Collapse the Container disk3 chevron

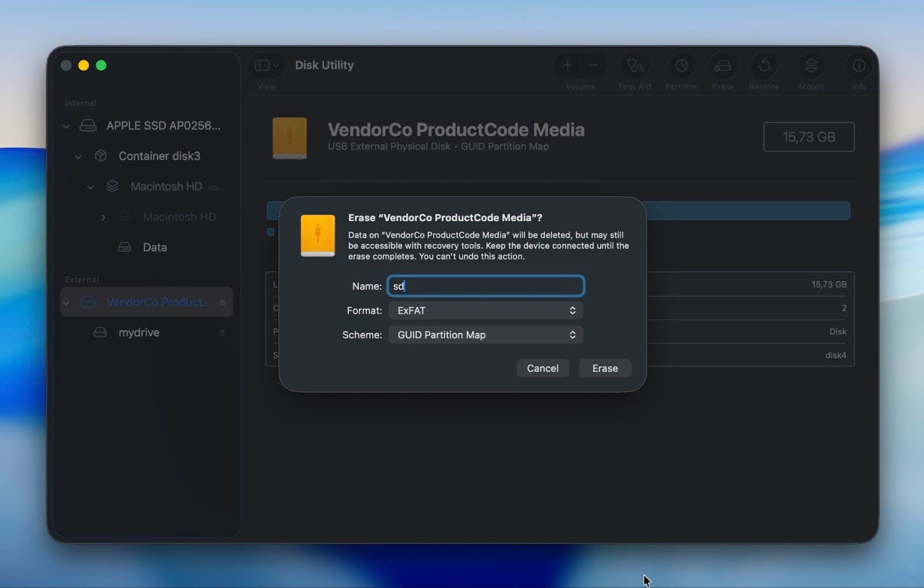point(79,157)
